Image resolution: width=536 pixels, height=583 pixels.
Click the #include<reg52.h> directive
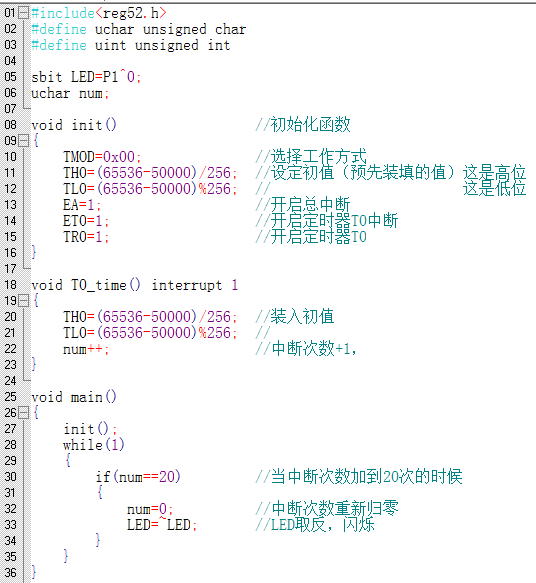point(99,13)
